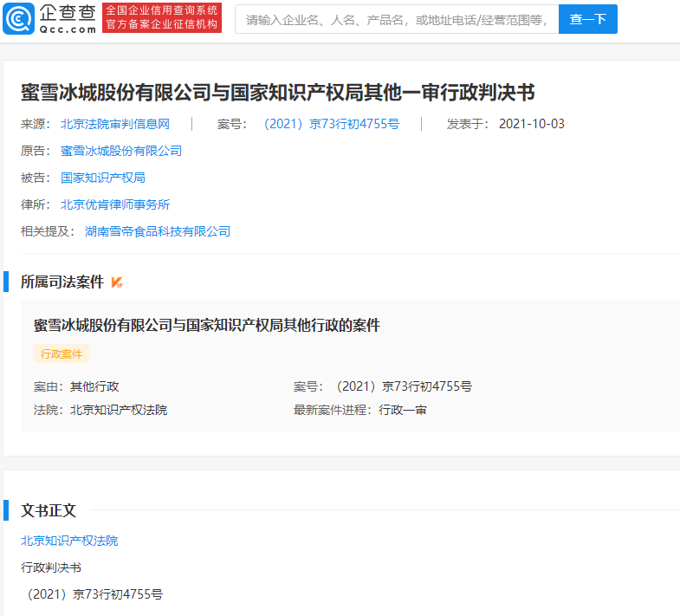Click 最新案件进程：行政一审 text

360,410
